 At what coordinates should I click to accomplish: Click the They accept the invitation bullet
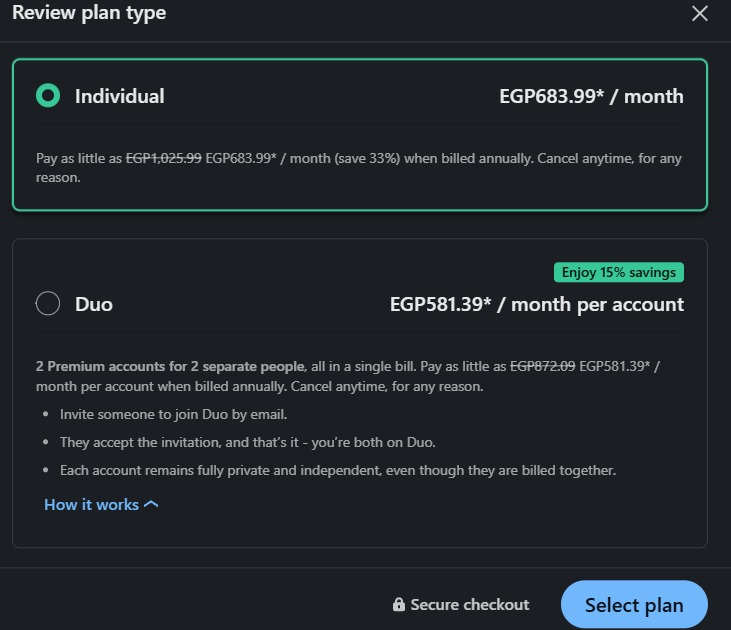(247, 442)
